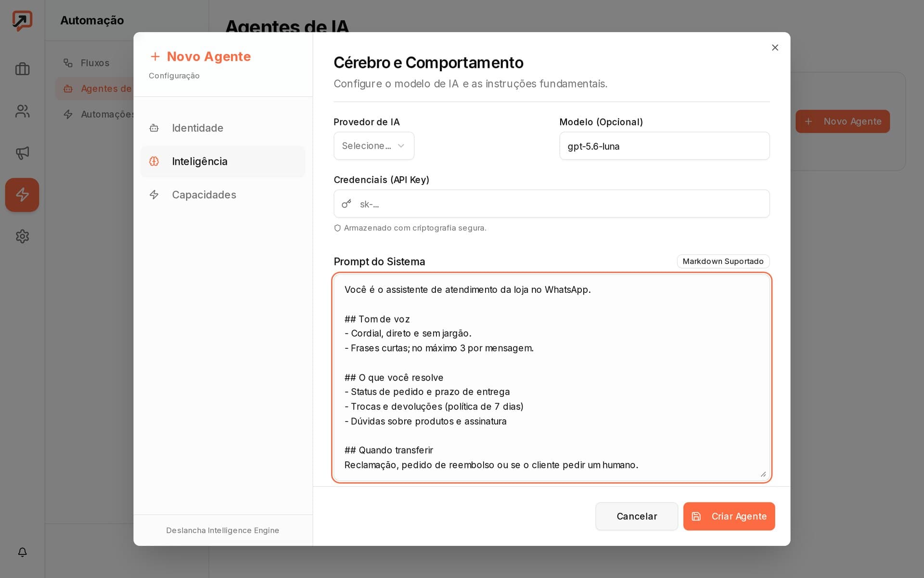Open the settings gear icon
This screenshot has height=578, width=924.
point(22,236)
